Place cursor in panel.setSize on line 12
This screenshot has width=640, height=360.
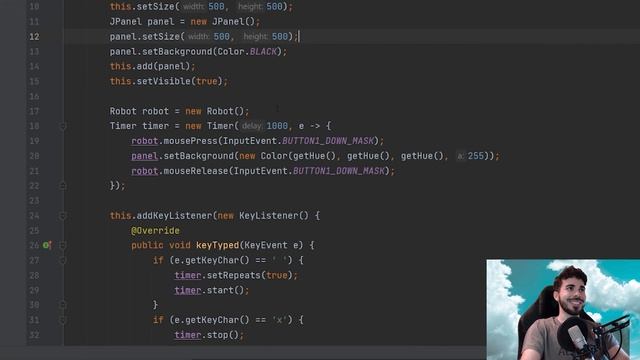(144, 37)
